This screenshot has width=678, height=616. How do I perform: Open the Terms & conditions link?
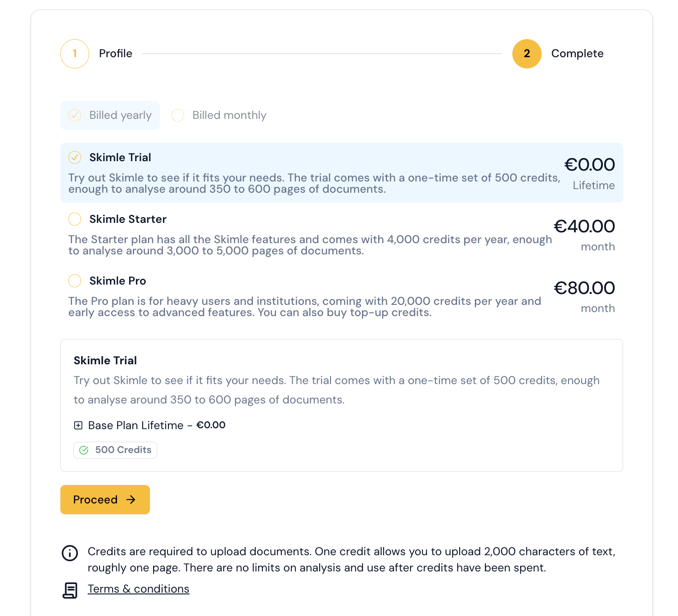click(x=139, y=589)
